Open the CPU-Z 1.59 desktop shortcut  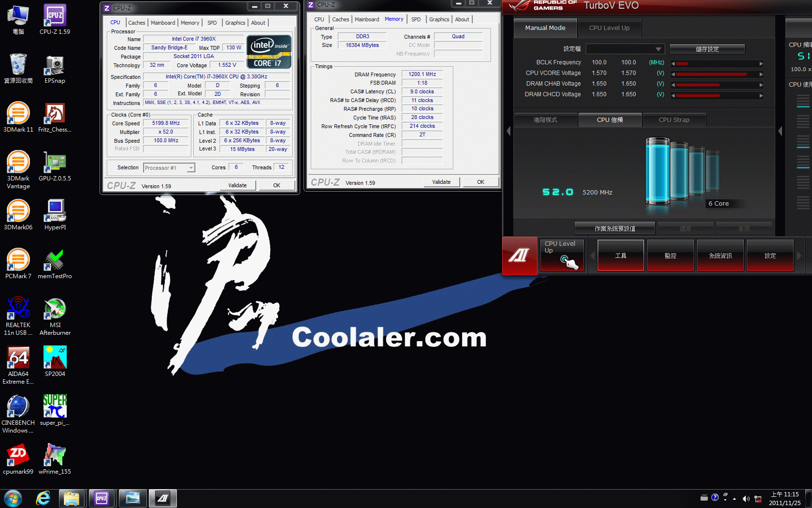[55, 19]
